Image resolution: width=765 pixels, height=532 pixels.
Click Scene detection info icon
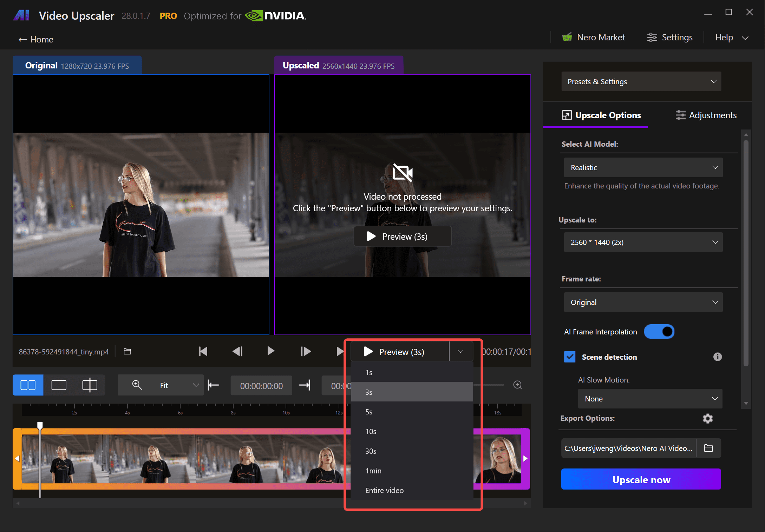717,357
